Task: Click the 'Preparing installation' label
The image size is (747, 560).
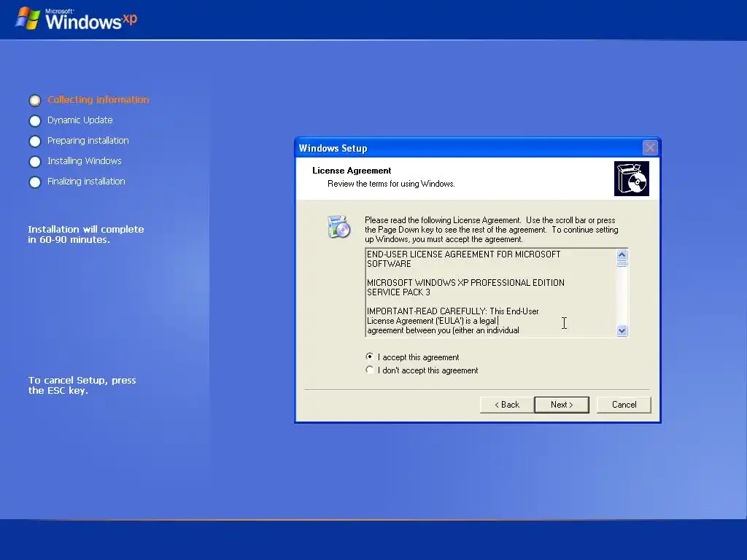Action: 88,141
